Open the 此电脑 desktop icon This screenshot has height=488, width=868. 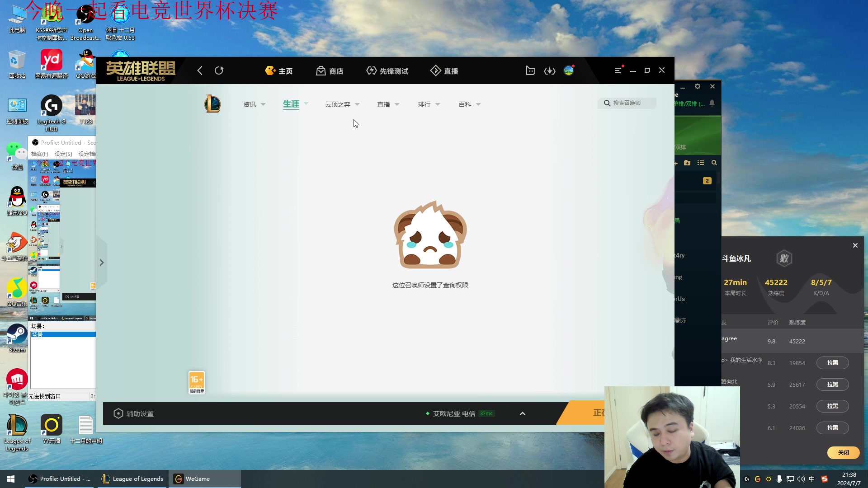[17, 19]
